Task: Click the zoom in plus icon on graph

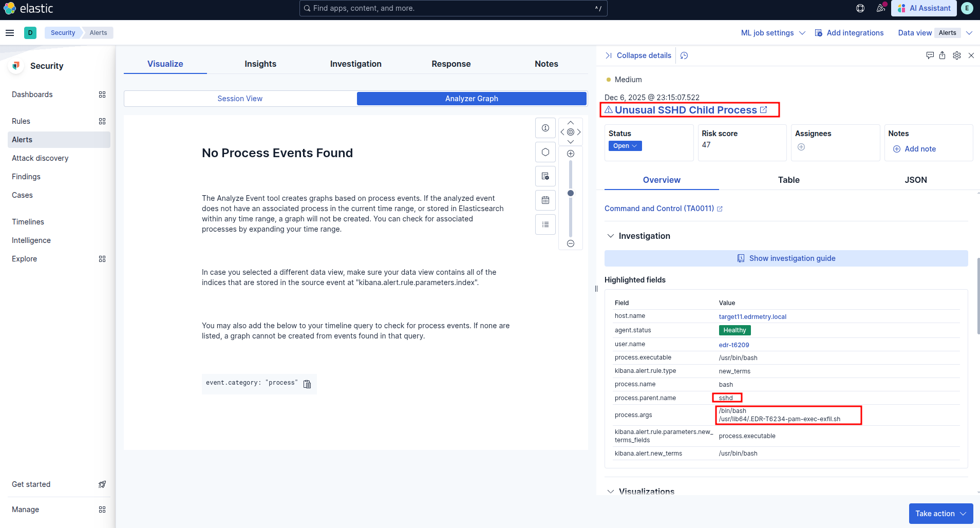Action: (x=570, y=154)
